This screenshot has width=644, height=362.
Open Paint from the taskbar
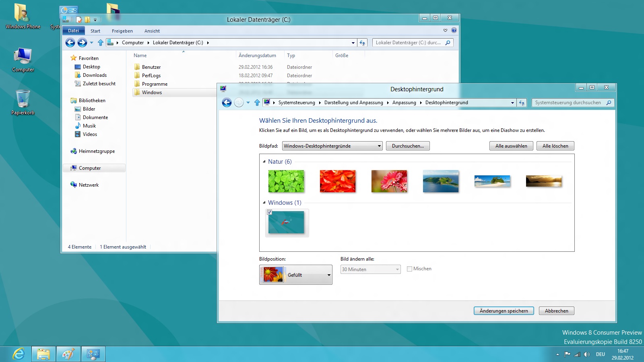68,354
